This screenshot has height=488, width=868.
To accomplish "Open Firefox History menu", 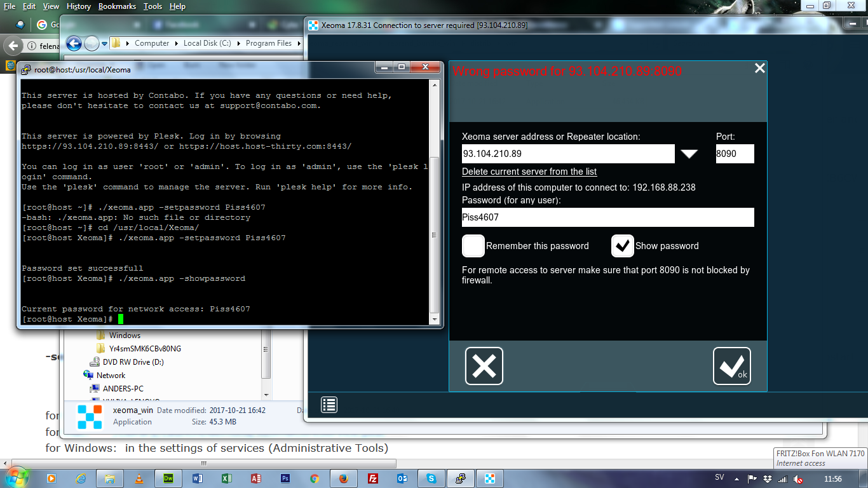I will point(79,6).
